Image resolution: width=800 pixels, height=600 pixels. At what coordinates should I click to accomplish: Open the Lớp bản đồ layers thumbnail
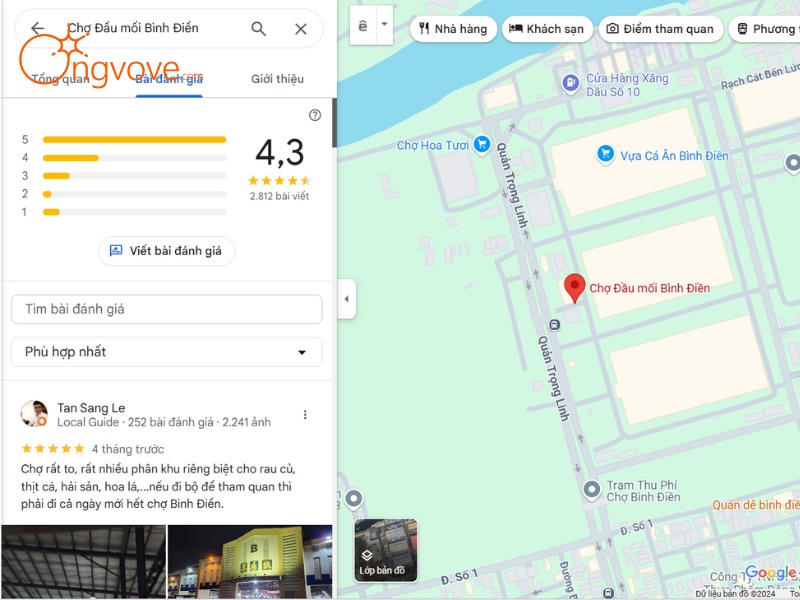tap(386, 550)
